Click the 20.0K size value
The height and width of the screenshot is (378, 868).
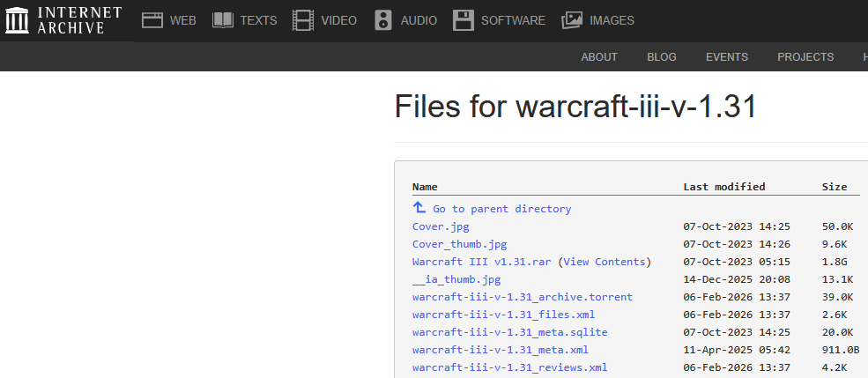pyautogui.click(x=837, y=332)
